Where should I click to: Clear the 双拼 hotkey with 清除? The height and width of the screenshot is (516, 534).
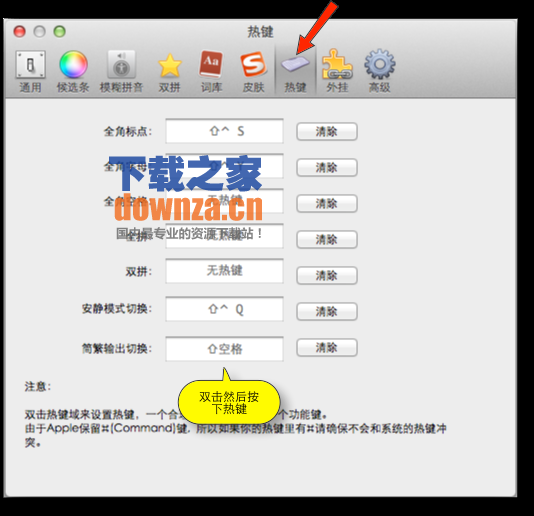click(x=327, y=276)
